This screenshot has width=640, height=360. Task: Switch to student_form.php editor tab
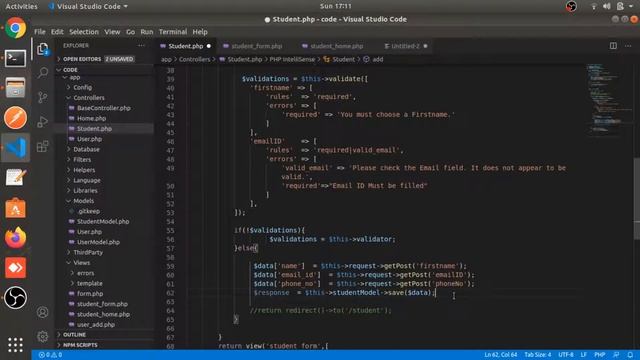pyautogui.click(x=256, y=46)
